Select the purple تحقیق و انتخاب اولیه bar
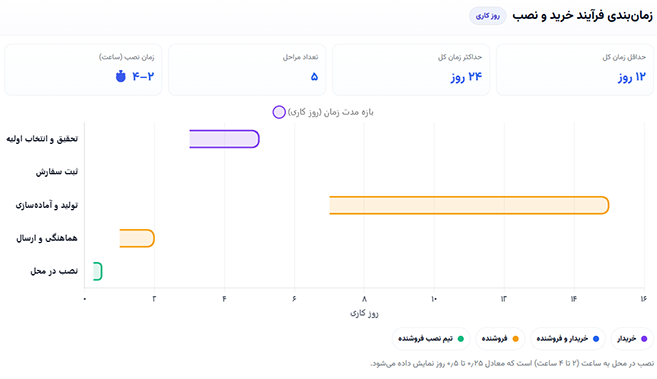This screenshot has width=657, height=379. point(224,139)
